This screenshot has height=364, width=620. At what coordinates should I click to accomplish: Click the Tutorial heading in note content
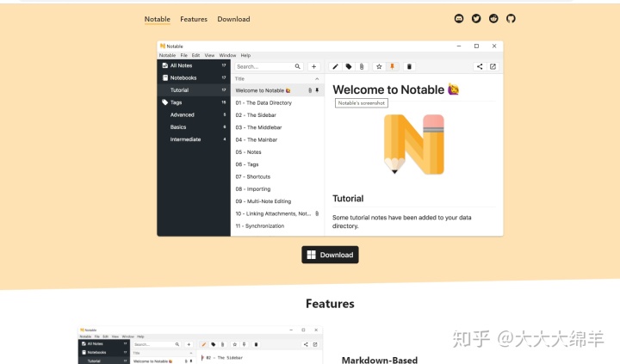[x=348, y=199]
